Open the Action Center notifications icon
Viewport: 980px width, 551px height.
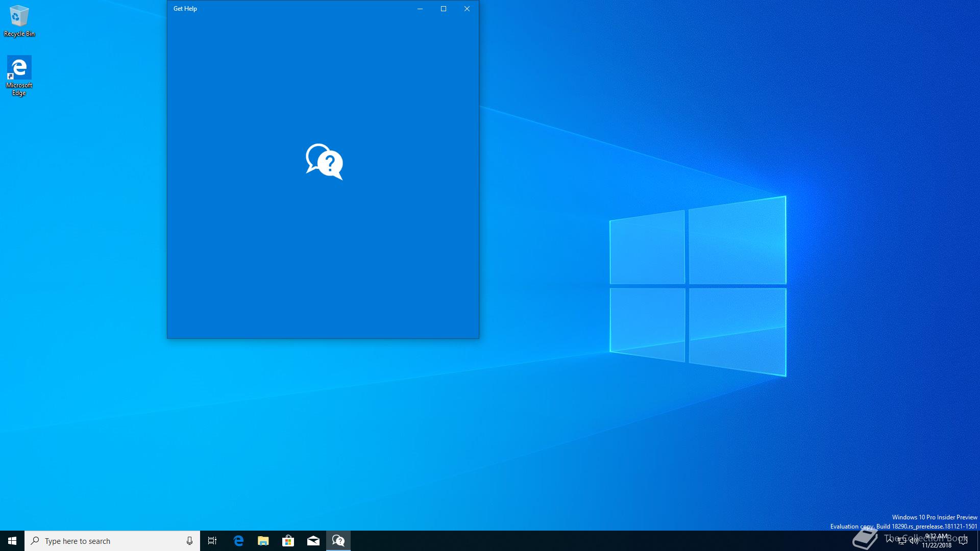click(964, 541)
